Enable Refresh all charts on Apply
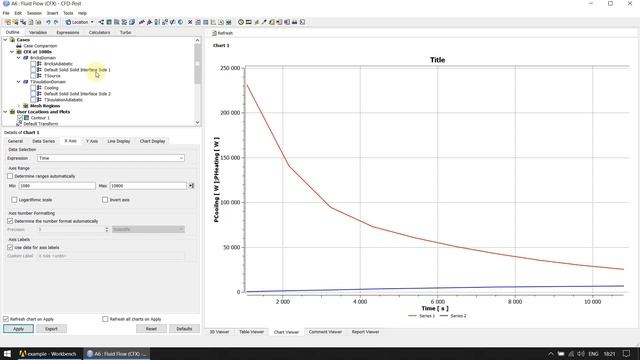 coord(105,319)
